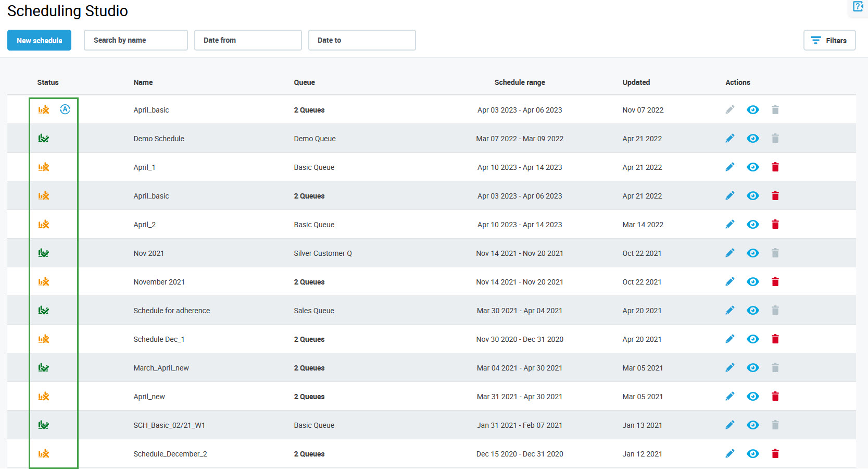Sort by the Updated column header
This screenshot has width=868, height=469.
click(x=636, y=82)
